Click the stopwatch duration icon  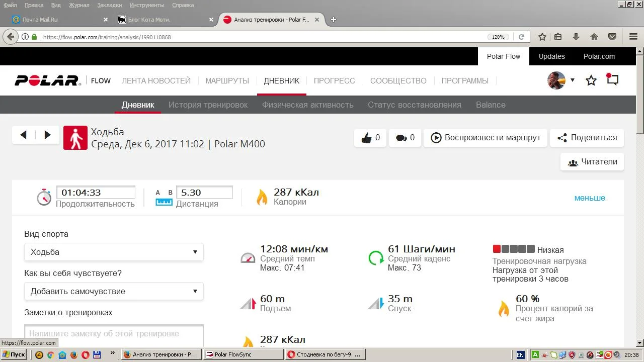coord(44,197)
